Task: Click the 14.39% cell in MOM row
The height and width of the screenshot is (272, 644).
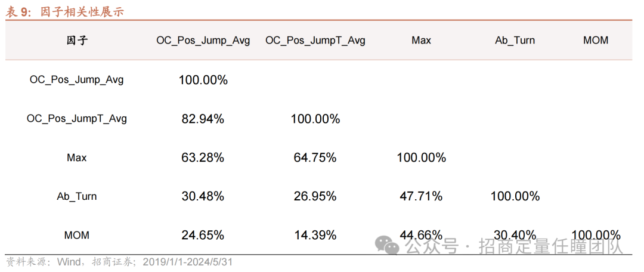Action: tap(315, 235)
